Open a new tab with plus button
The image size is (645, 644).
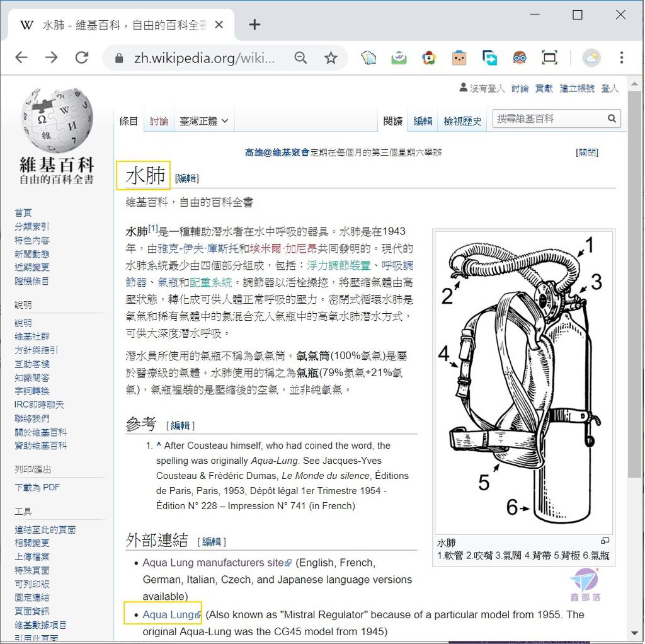pos(254,25)
